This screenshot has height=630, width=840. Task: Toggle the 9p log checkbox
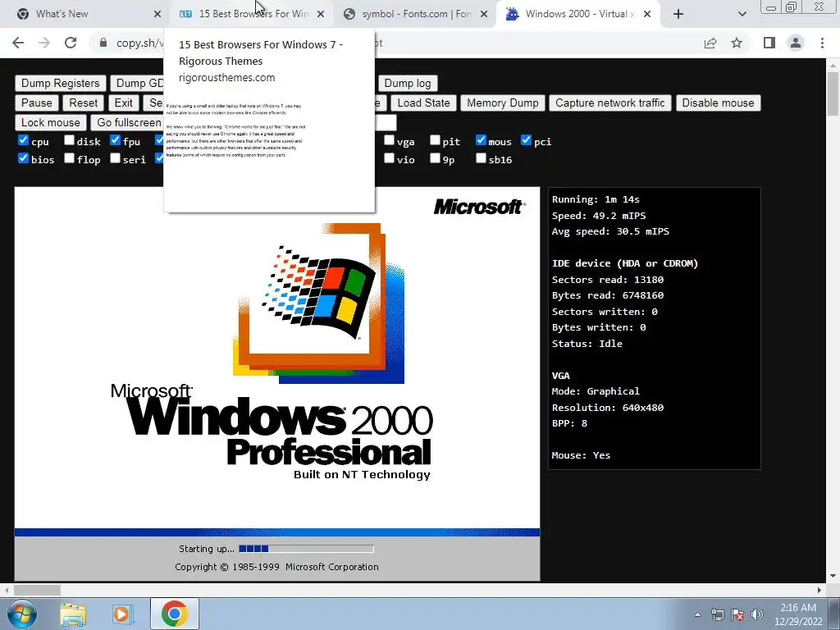(x=435, y=158)
